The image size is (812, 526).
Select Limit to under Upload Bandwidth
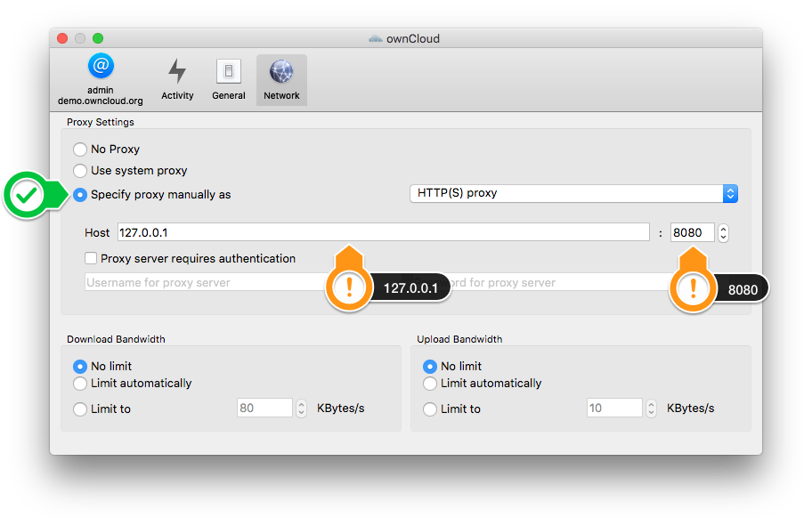coord(430,409)
